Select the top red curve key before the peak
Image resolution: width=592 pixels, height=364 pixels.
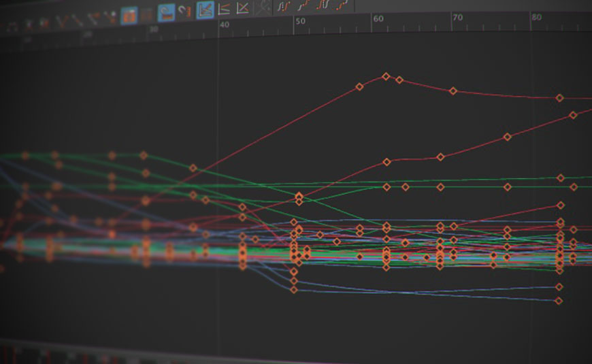click(x=359, y=87)
